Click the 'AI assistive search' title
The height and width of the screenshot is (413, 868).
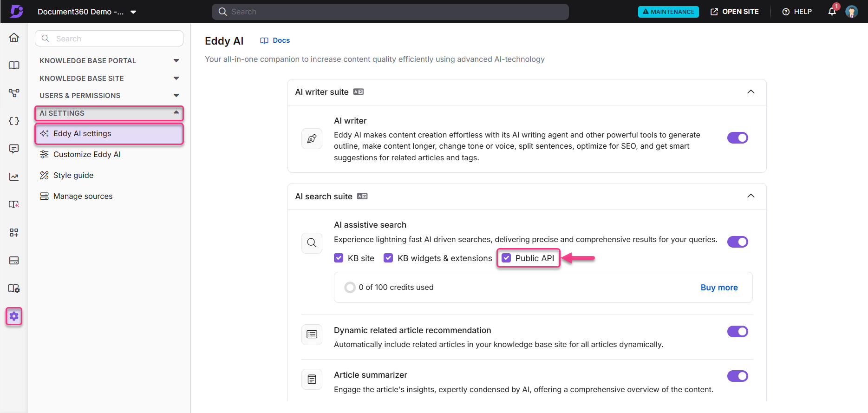370,225
